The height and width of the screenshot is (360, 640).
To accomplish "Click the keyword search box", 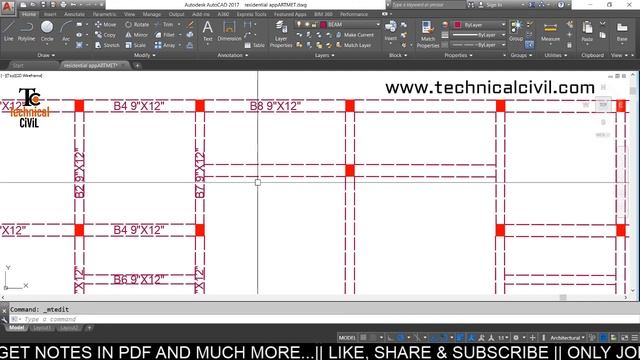I will (427, 5).
